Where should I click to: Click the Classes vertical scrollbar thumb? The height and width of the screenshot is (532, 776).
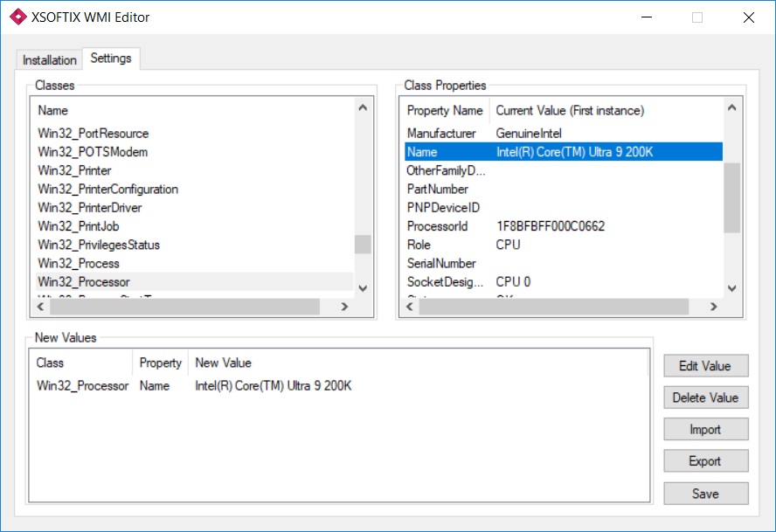click(363, 245)
